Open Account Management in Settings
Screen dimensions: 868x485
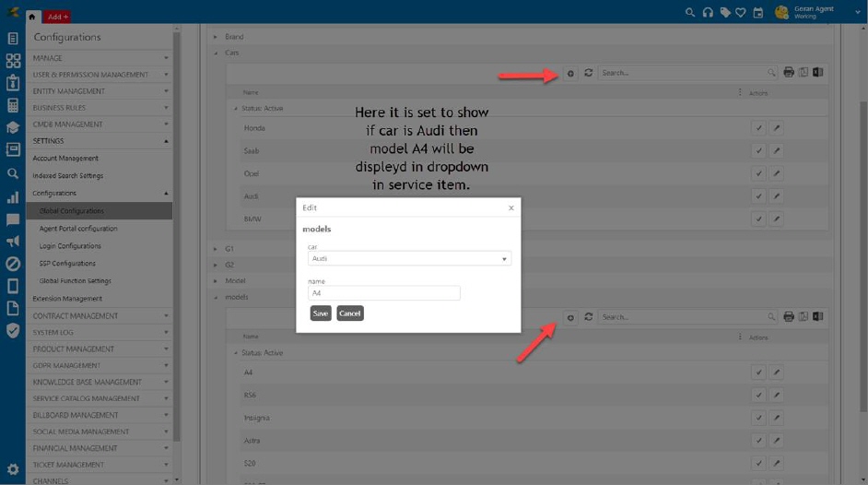tap(65, 159)
